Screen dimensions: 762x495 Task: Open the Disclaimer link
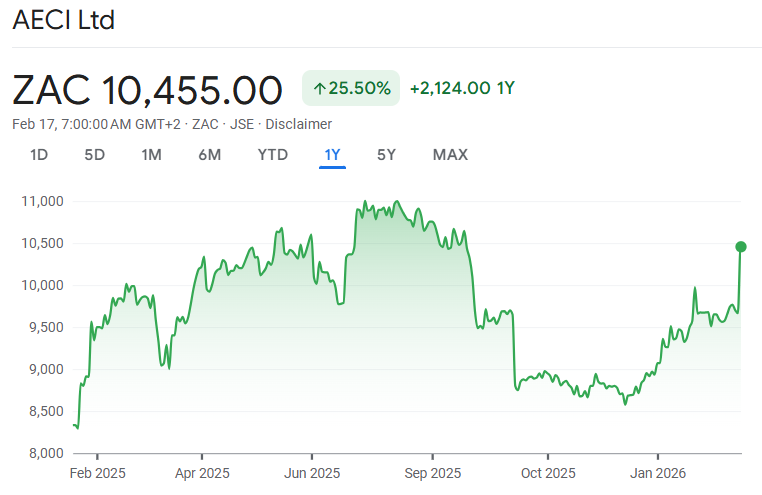tap(298, 124)
